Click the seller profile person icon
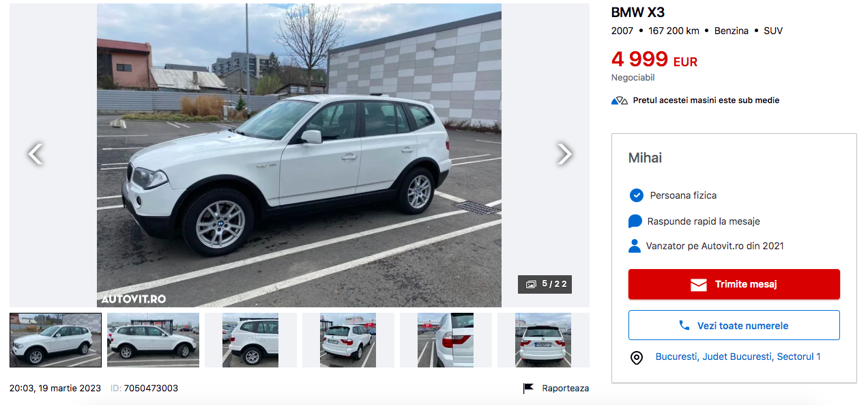868x405 pixels. (635, 246)
